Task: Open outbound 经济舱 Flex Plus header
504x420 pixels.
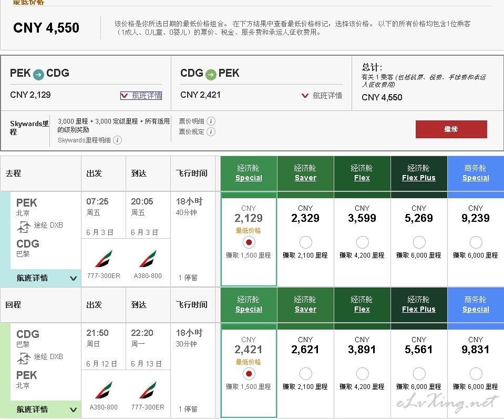Action: [x=419, y=173]
